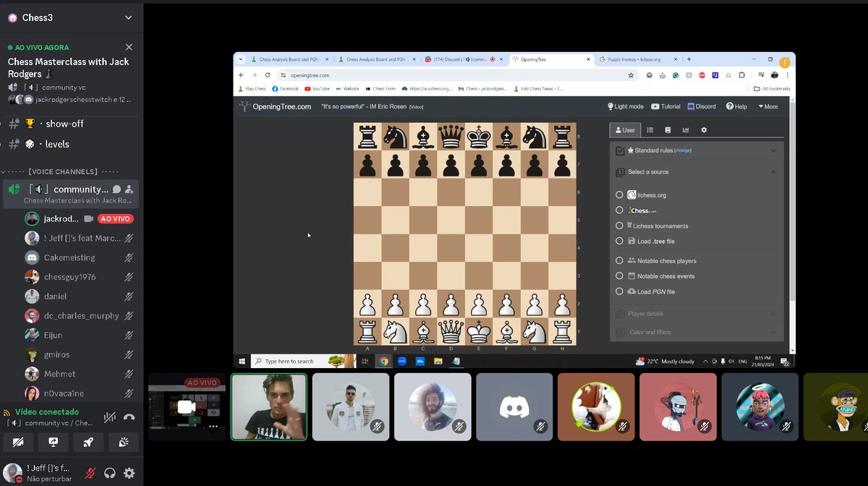Screen dimensions: 868x486
Task: Open the opening book tab icon
Action: [668, 130]
